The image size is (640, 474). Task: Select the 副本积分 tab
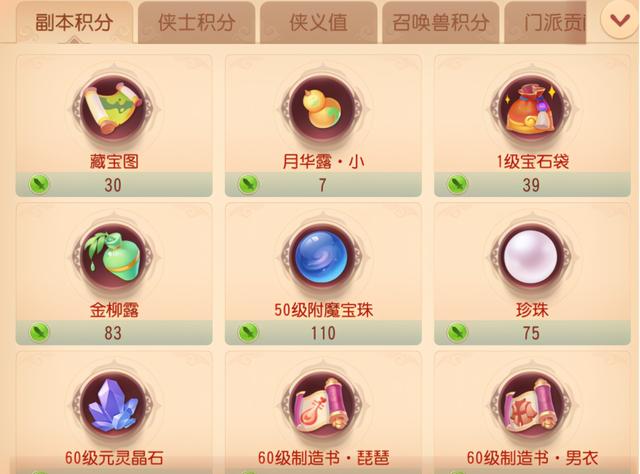coord(74,22)
